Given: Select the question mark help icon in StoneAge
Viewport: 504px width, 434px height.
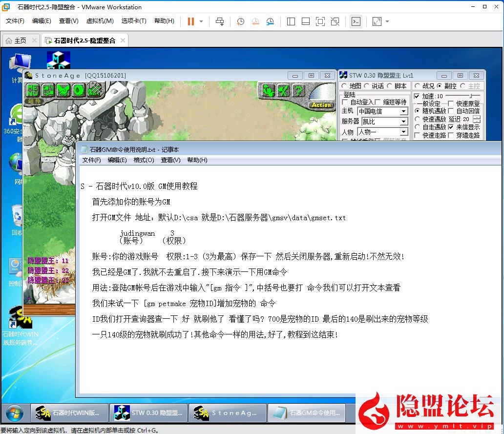Looking at the screenshot, I should coord(298,91).
